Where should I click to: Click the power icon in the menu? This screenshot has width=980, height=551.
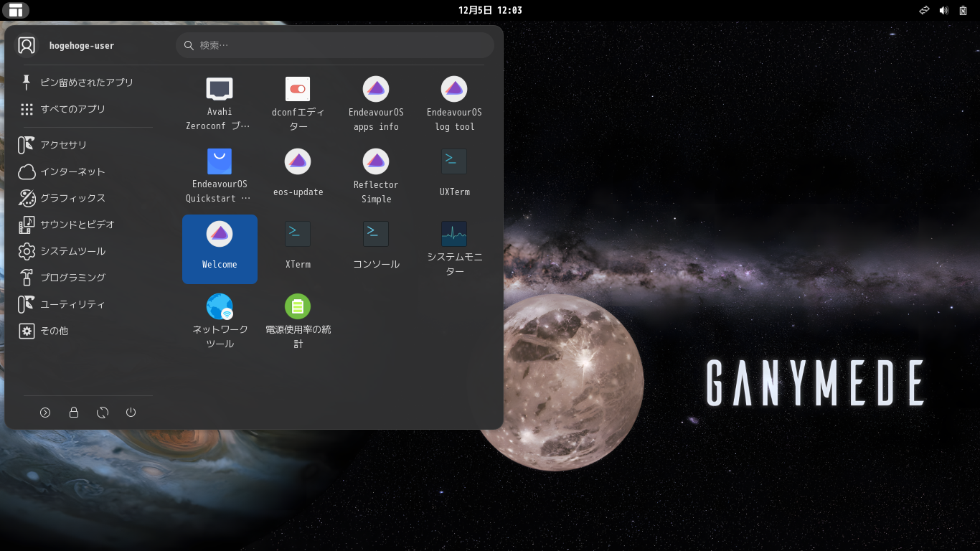131,413
